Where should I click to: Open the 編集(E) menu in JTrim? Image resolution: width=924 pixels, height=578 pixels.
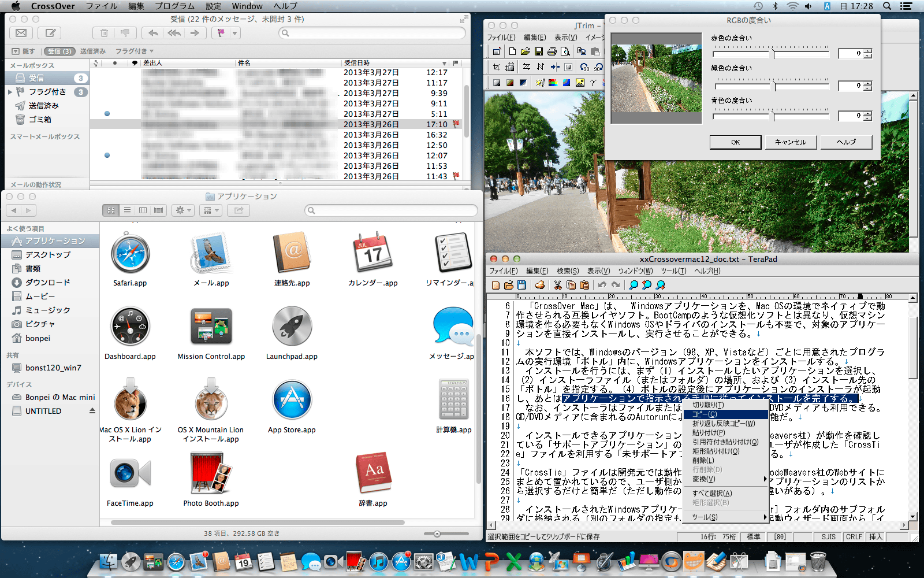(x=535, y=38)
